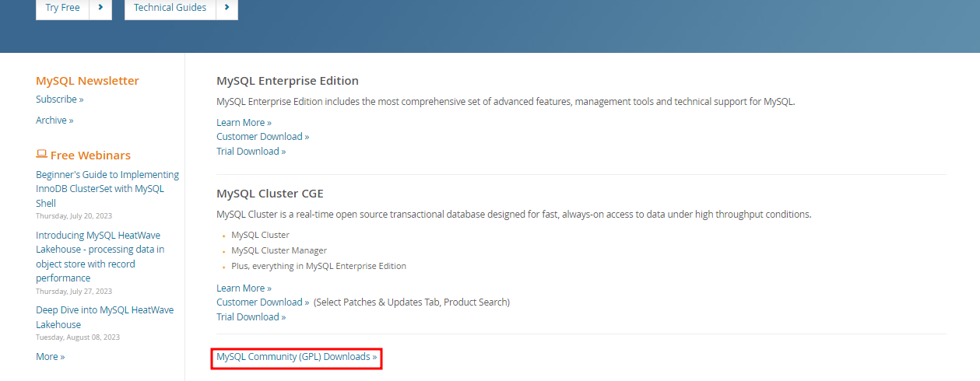The height and width of the screenshot is (381, 980).
Task: Open the Technical Guides button
Action: coord(170,8)
